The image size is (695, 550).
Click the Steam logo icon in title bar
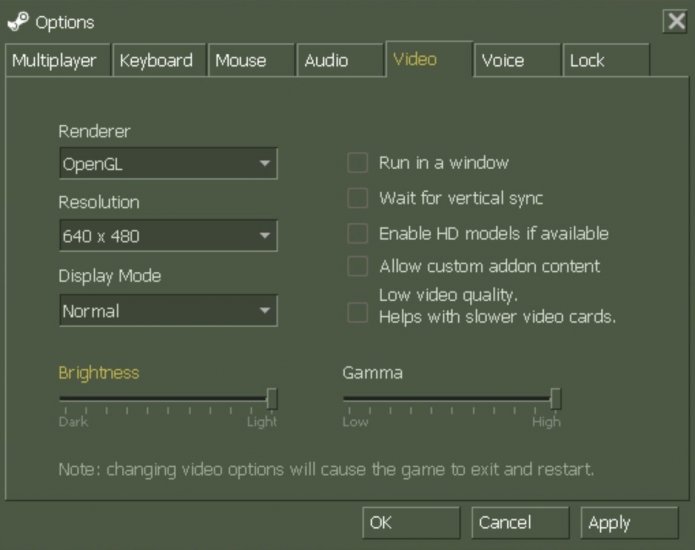[x=18, y=21]
